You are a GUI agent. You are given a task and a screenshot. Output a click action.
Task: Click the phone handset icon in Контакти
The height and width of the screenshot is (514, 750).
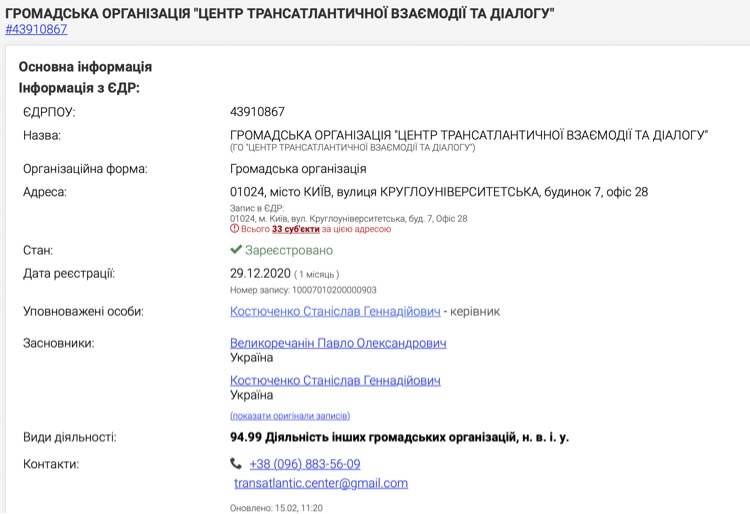click(236, 463)
